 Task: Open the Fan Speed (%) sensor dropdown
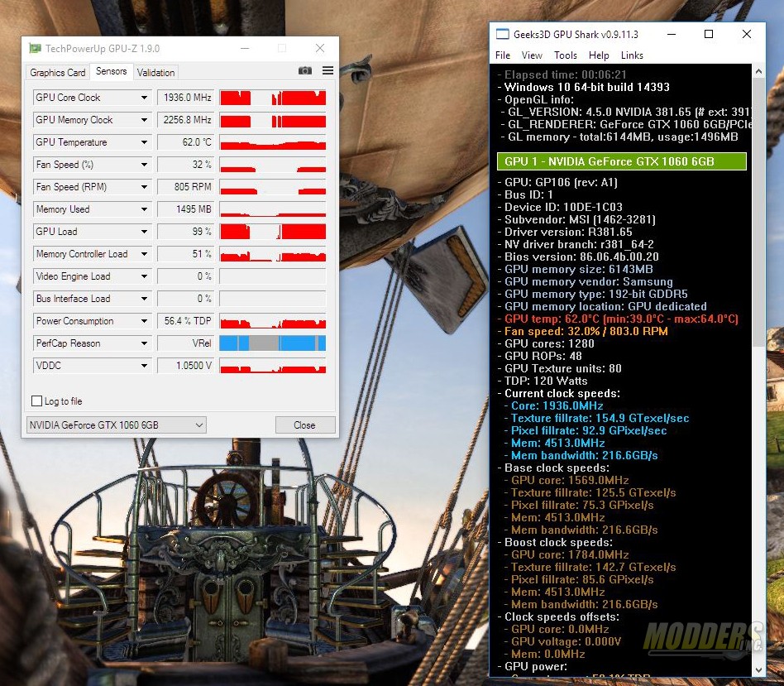(x=144, y=165)
